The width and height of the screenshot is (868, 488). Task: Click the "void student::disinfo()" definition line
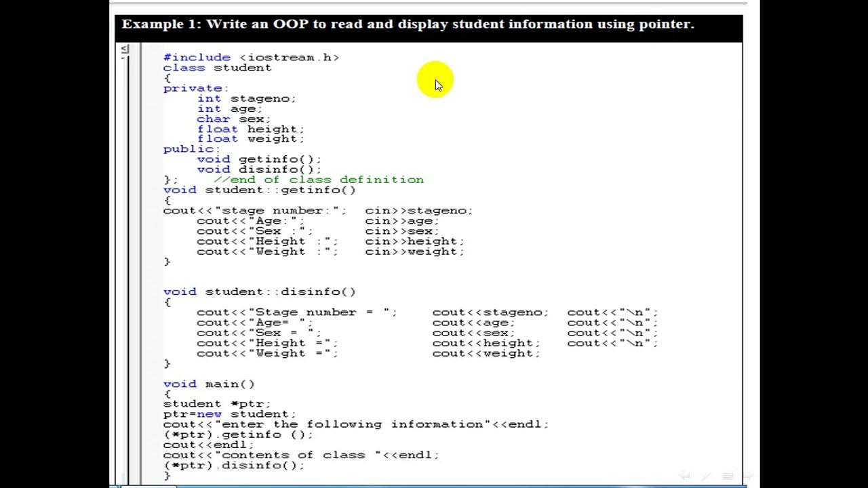coord(259,292)
